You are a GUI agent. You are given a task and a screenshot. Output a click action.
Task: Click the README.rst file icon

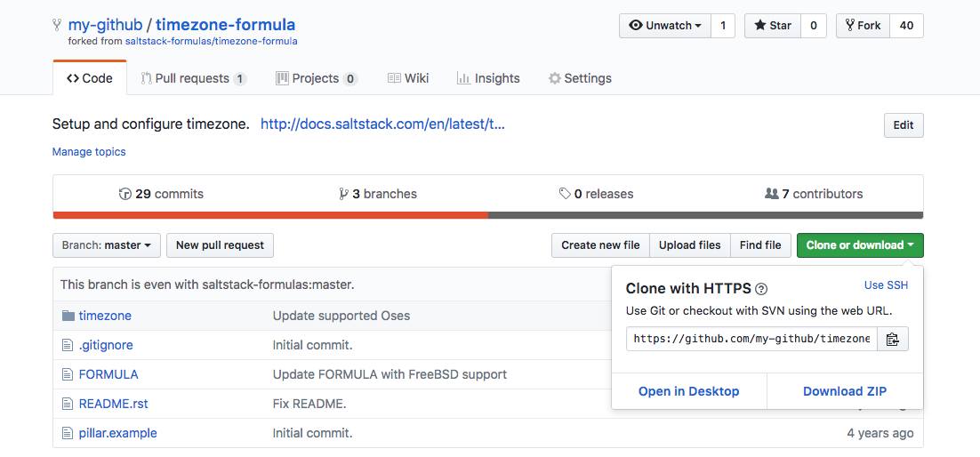(x=68, y=404)
